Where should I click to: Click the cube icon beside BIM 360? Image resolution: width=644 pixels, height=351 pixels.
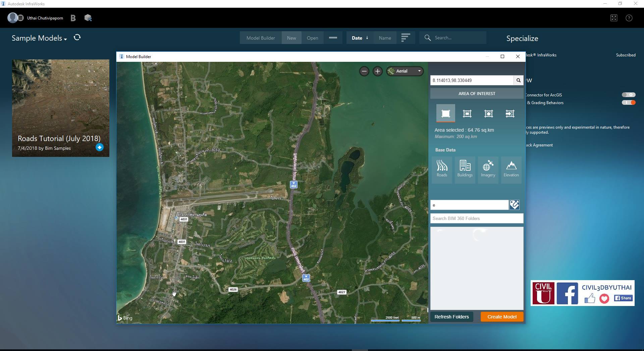pos(88,18)
